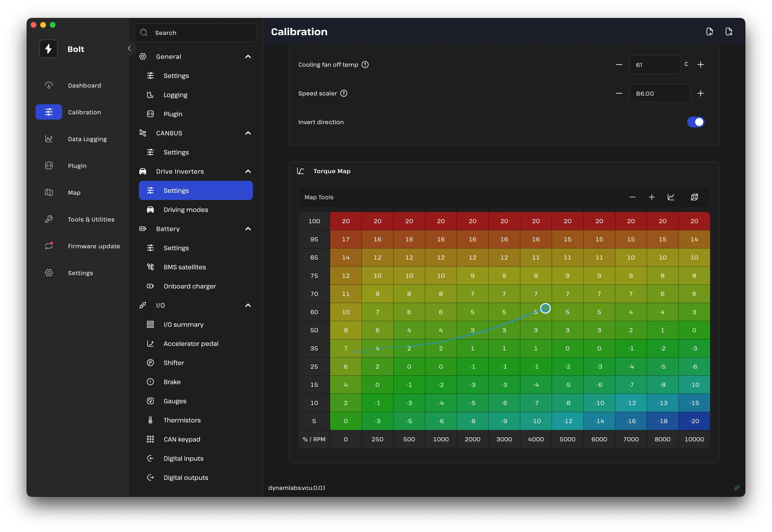Open Firmware update from the sidebar

94,246
